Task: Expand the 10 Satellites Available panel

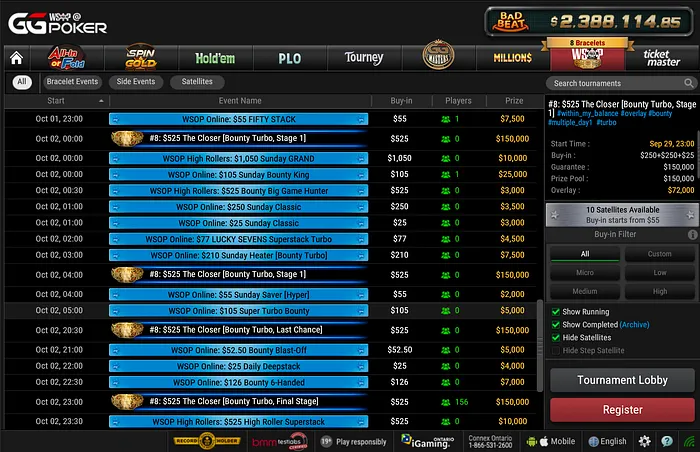Action: point(621,214)
